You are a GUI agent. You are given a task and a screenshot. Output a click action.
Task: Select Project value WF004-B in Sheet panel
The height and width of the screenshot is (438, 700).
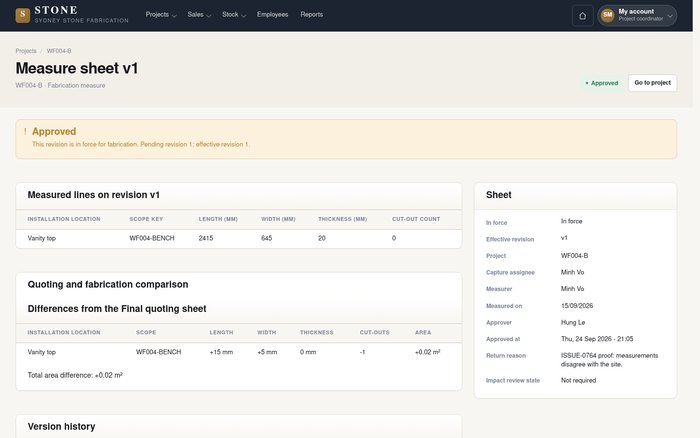(x=575, y=256)
